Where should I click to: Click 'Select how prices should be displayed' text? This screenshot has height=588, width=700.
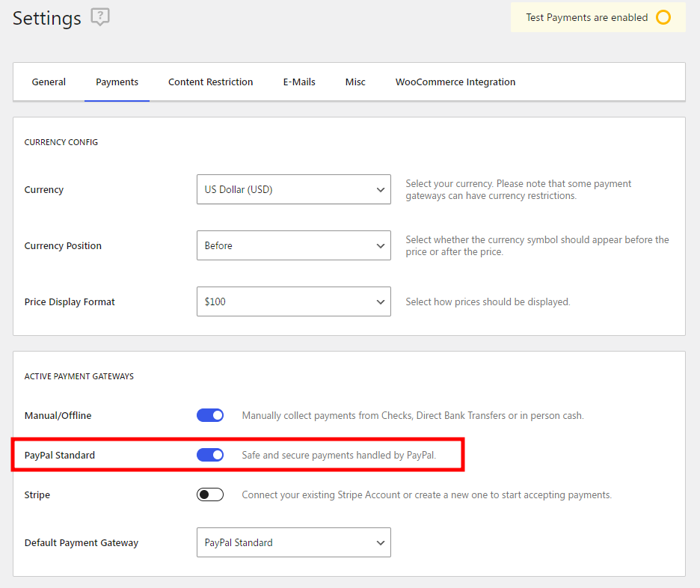pyautogui.click(x=488, y=301)
